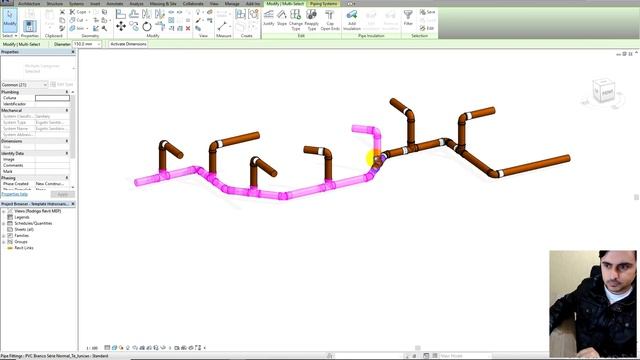The height and width of the screenshot is (360, 640).
Task: Click the Join geometry tool
Action: click(x=78, y=28)
